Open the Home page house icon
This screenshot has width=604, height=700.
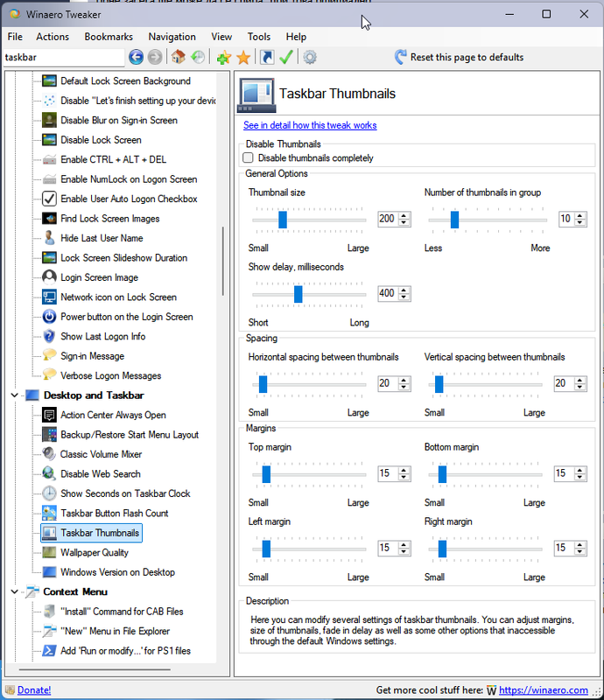pyautogui.click(x=179, y=57)
